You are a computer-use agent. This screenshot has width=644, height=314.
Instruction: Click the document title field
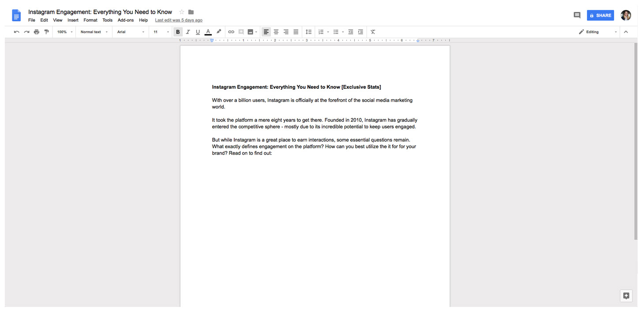click(100, 12)
